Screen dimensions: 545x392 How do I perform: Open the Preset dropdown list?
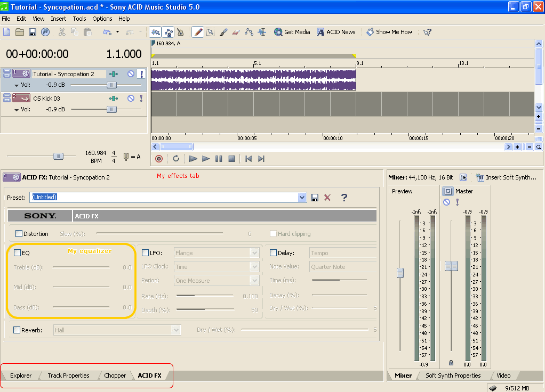click(x=302, y=198)
